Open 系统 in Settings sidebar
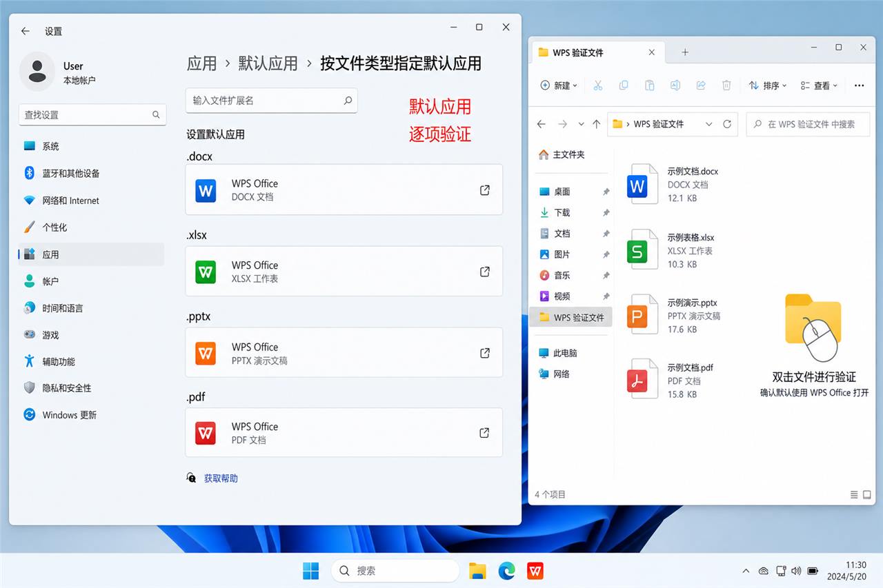 point(92,146)
